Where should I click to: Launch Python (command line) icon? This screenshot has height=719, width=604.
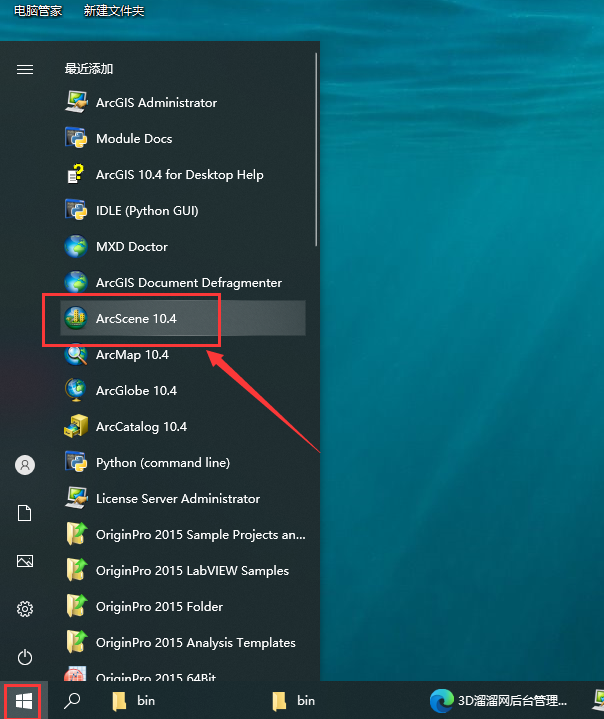76,462
